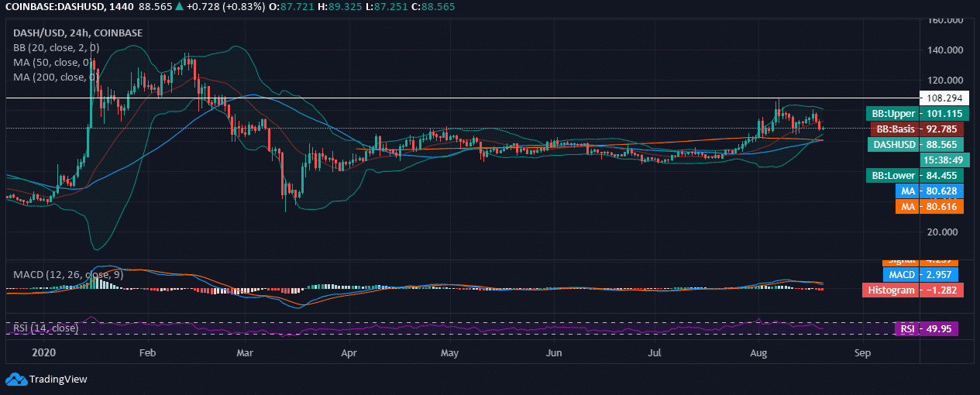Viewport: 980px width, 395px height.
Task: Click the blue MA 80.628 label
Action: 929,191
